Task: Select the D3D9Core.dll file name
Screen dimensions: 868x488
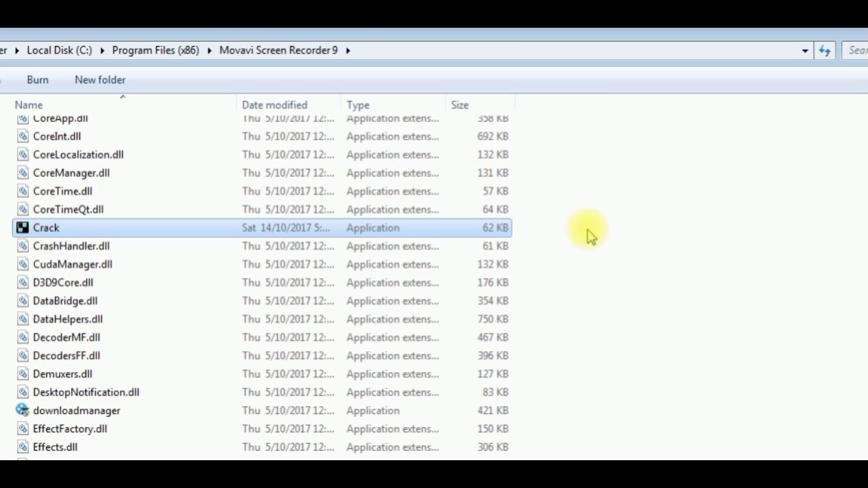Action: 63,283
